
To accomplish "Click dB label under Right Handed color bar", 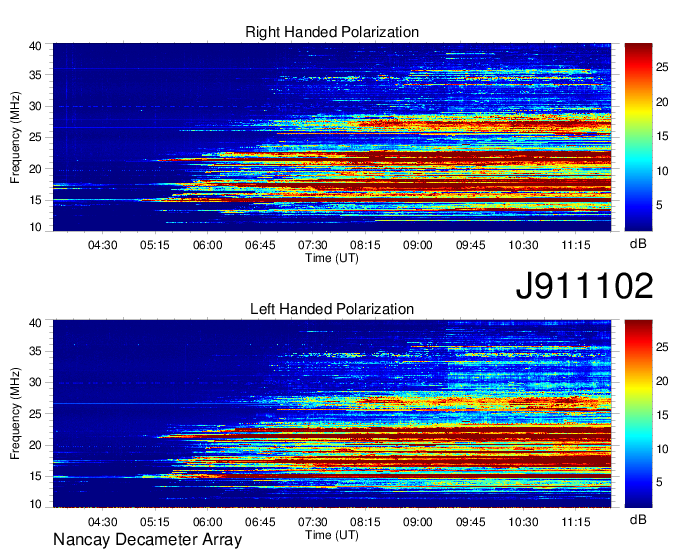I will pyautogui.click(x=638, y=244).
